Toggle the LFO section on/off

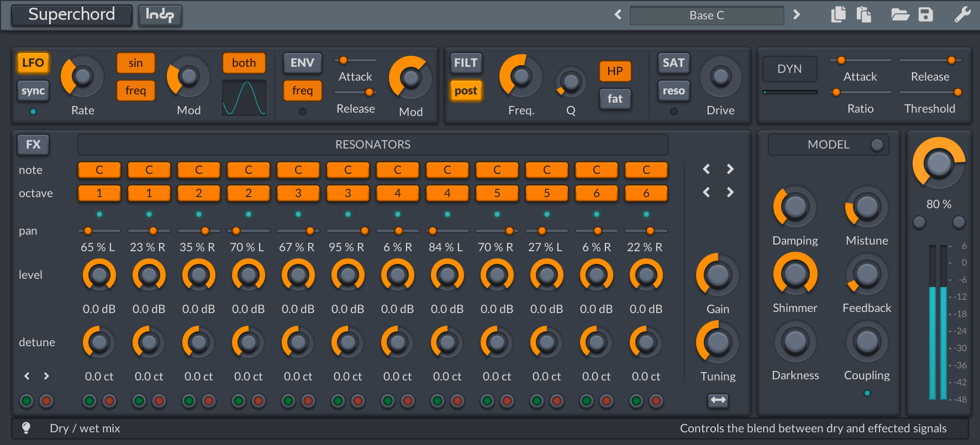33,63
